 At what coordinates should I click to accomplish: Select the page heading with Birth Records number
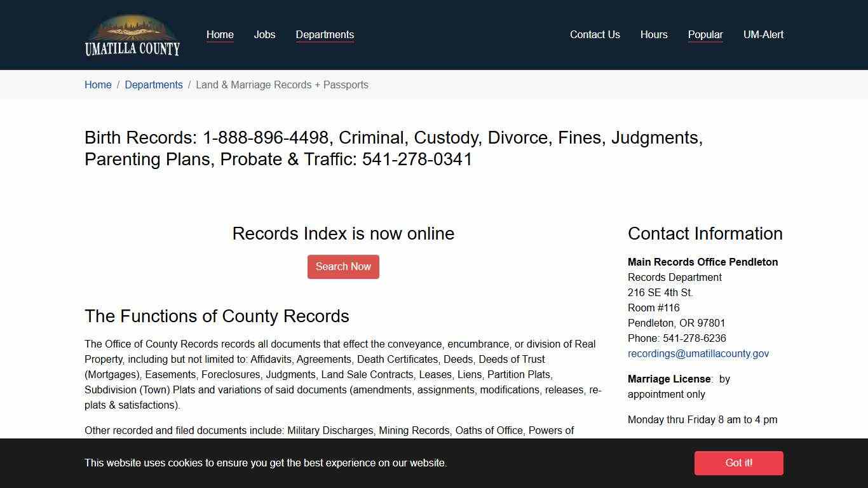click(394, 148)
